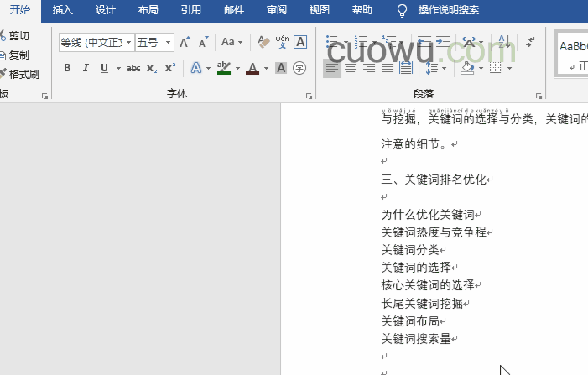Open the 帮助 (Help) tab

(362, 10)
